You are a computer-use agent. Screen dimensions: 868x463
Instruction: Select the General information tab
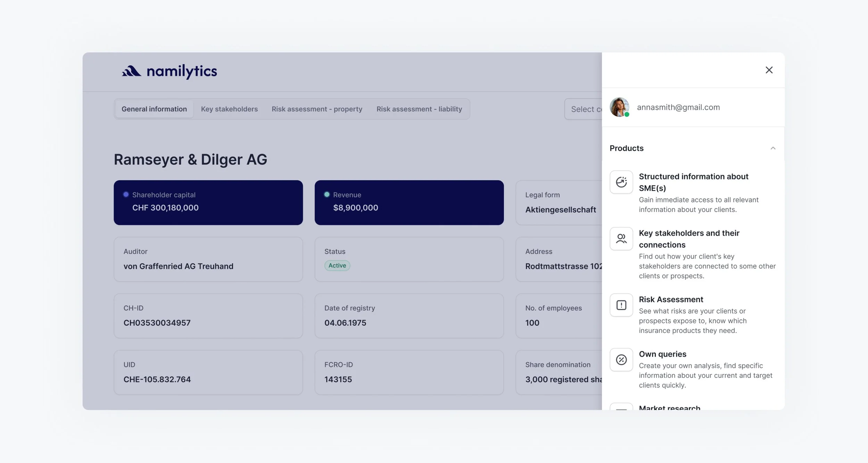154,109
